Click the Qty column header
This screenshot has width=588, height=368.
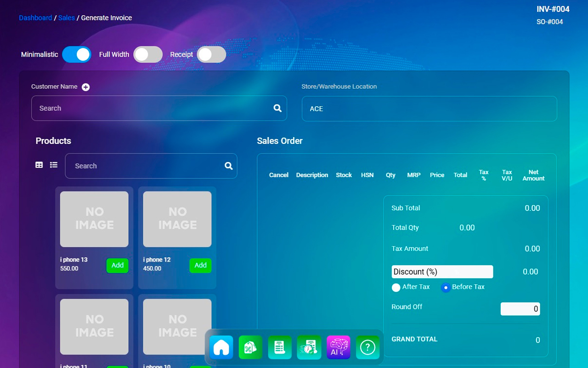(x=390, y=175)
